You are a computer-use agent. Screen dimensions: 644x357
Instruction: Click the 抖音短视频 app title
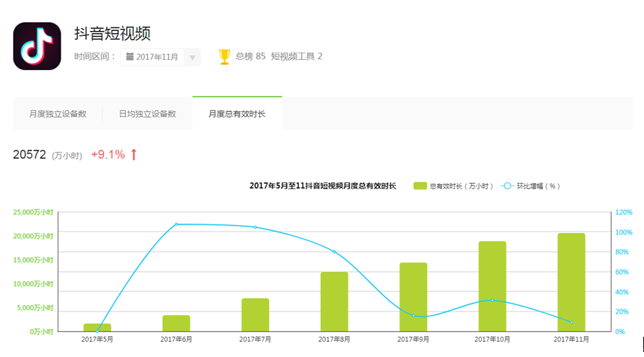(112, 33)
